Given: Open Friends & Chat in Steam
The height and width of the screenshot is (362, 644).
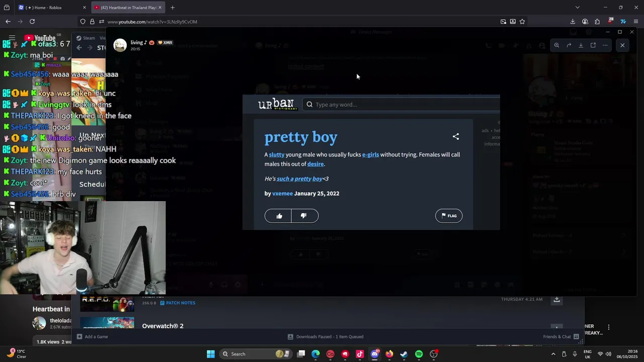Looking at the screenshot, I should [x=561, y=337].
